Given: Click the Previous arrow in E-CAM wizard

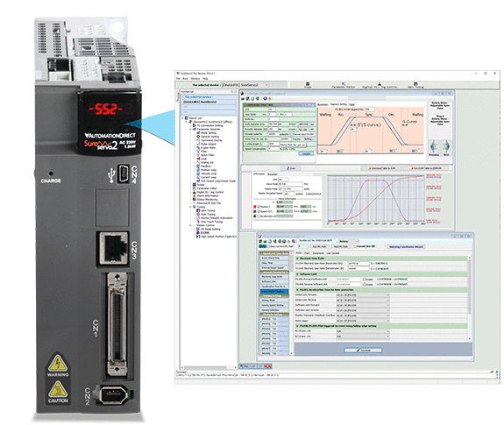Looking at the screenshot, I should (434, 147).
